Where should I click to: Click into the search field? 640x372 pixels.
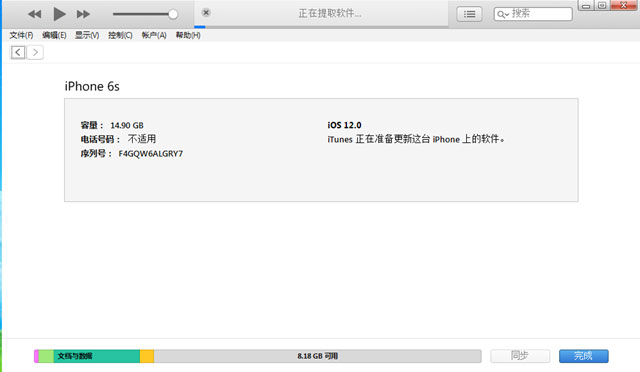533,14
